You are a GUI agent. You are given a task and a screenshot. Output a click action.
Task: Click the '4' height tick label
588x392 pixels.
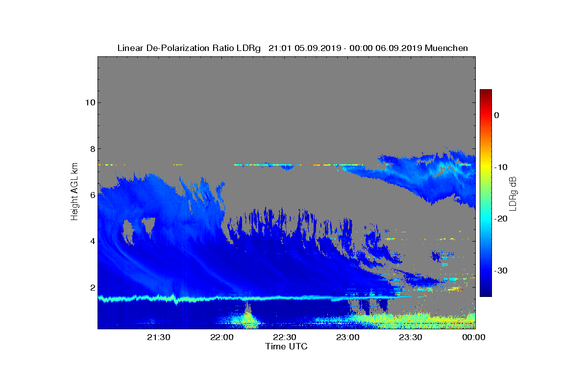tap(92, 241)
